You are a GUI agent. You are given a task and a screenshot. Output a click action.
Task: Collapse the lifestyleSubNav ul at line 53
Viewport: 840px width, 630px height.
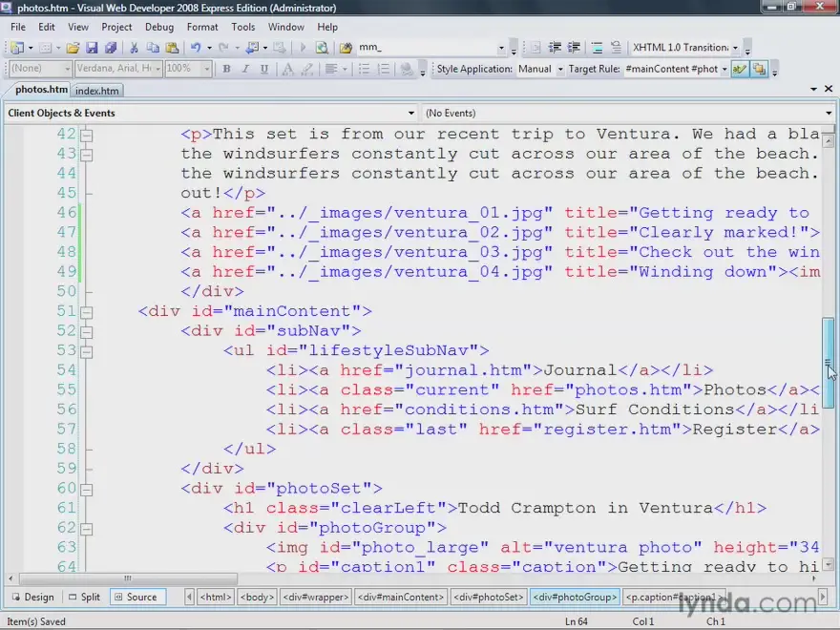point(86,352)
